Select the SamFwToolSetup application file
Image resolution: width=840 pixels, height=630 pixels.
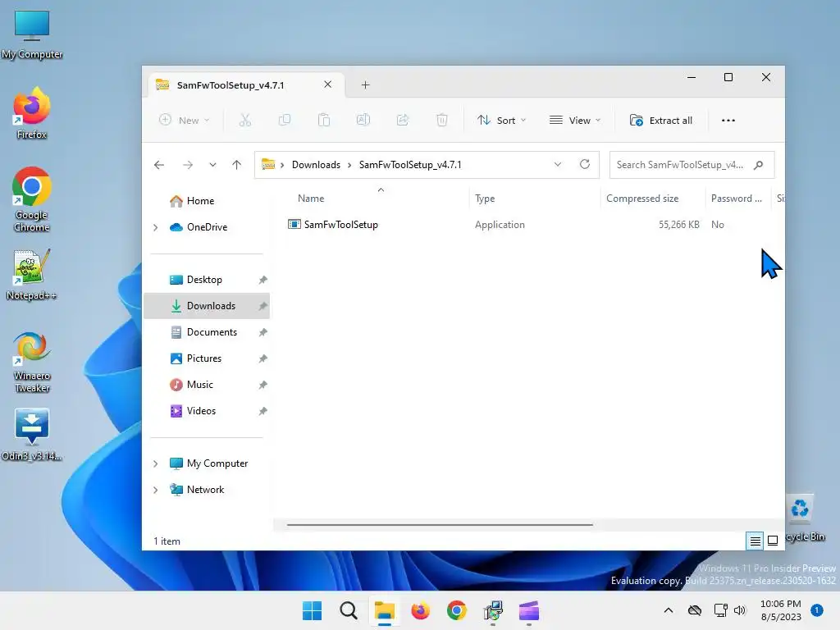[x=333, y=225]
